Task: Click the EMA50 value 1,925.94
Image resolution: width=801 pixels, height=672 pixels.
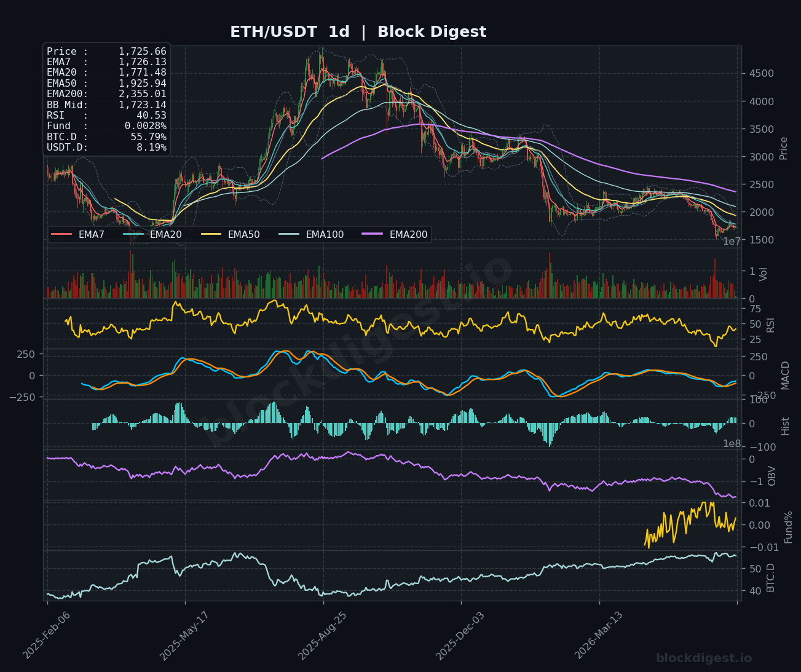Action: tap(143, 83)
